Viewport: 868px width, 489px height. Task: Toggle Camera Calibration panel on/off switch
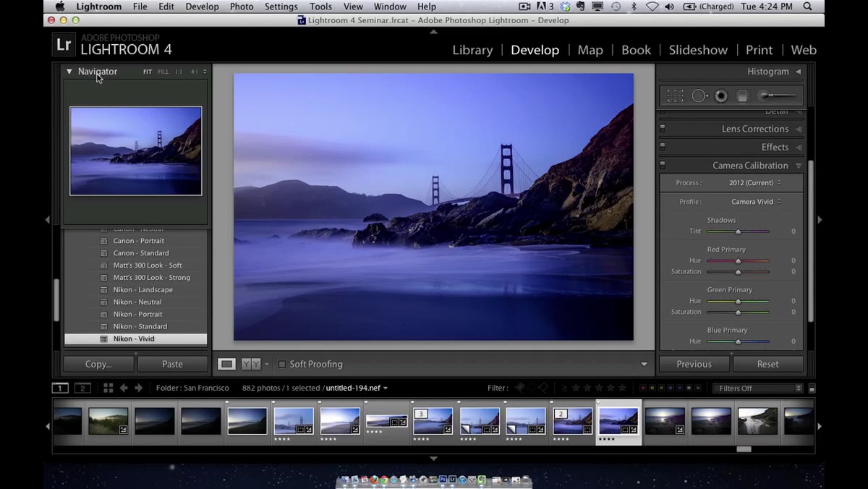(662, 165)
